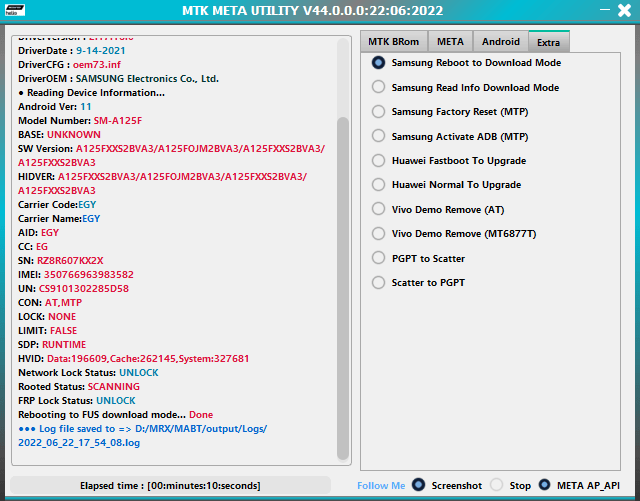
Task: Select Huawei Fastboot To Upgrade
Action: pos(449,160)
